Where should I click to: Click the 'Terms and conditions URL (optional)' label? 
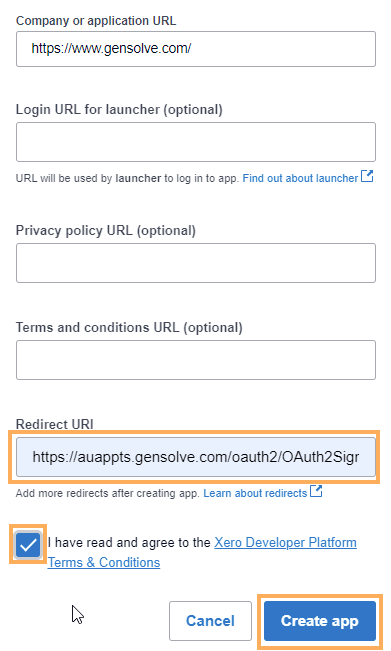(129, 328)
